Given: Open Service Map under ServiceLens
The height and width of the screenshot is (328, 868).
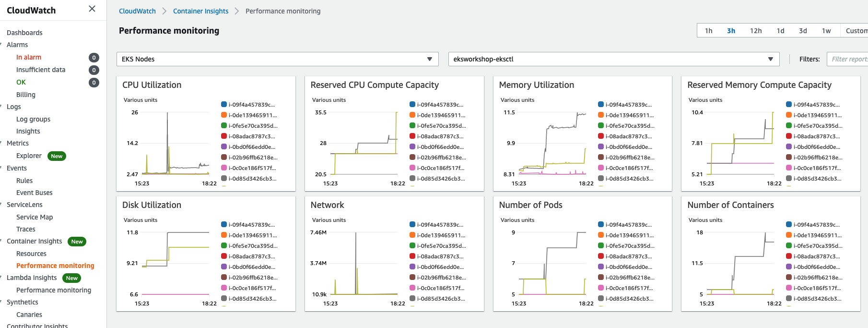Looking at the screenshot, I should click(x=35, y=217).
